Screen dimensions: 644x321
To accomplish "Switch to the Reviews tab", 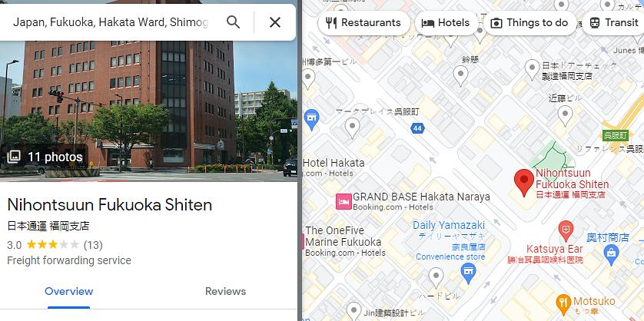I will tap(225, 292).
